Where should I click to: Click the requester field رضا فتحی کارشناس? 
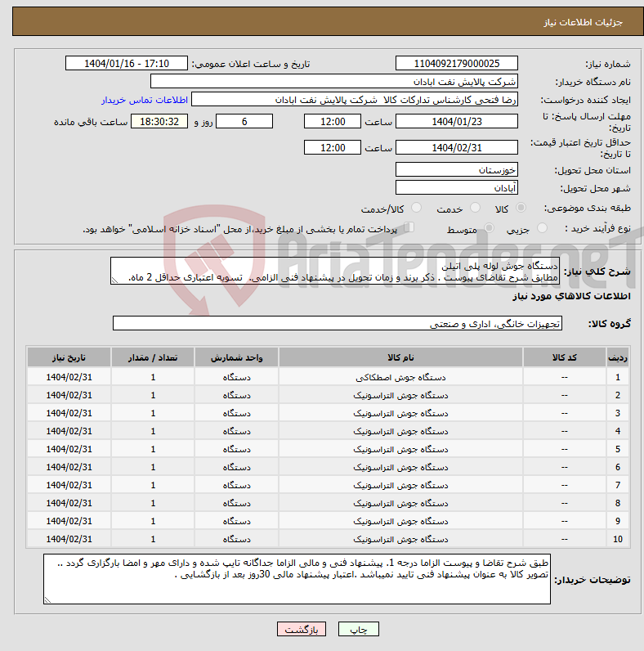click(x=355, y=100)
